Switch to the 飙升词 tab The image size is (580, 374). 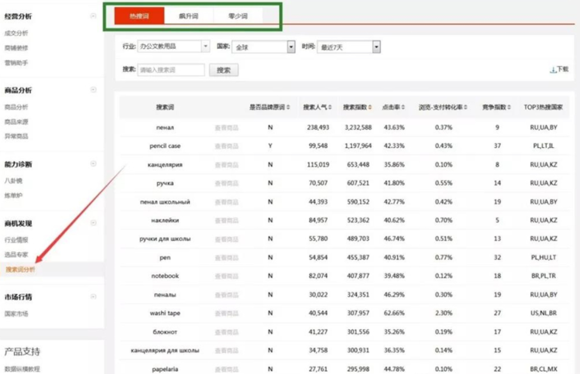tap(189, 16)
